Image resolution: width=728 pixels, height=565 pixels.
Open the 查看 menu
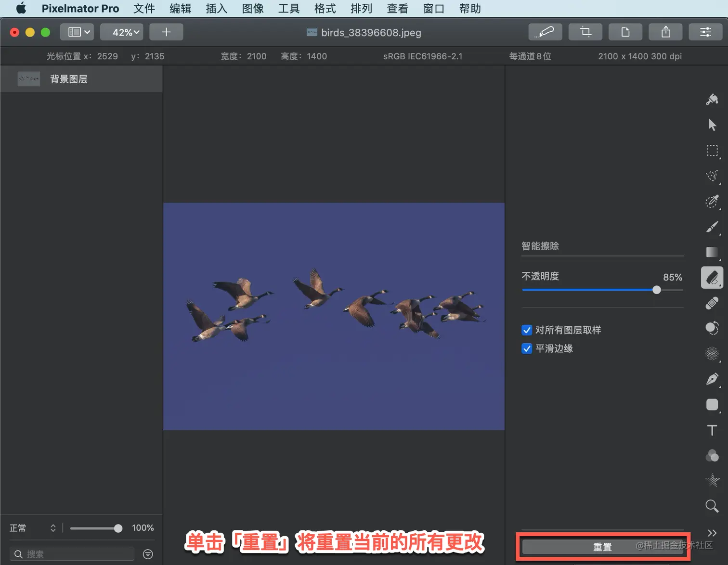tap(398, 9)
